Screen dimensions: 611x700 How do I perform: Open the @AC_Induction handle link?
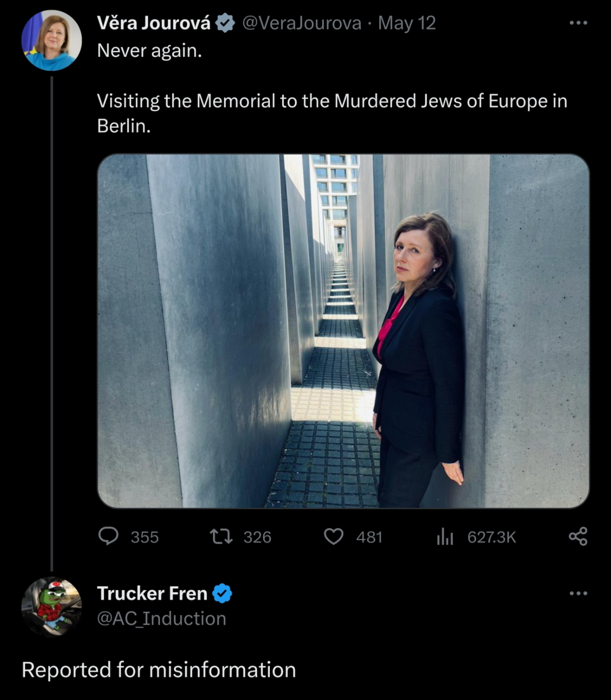coord(161,618)
